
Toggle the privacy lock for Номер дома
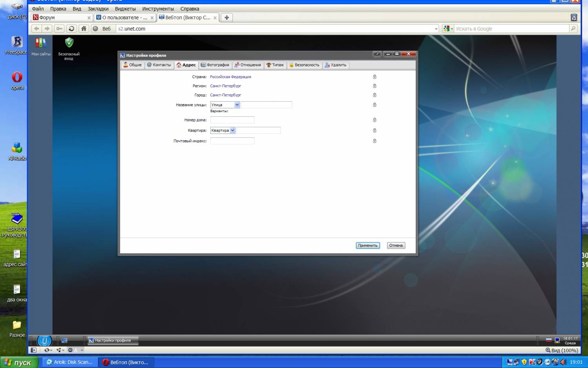pos(375,120)
